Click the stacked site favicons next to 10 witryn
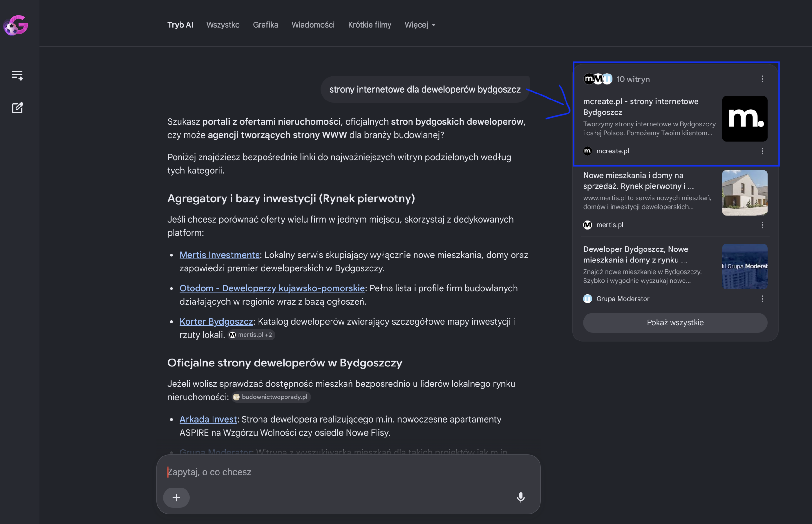 click(x=598, y=79)
